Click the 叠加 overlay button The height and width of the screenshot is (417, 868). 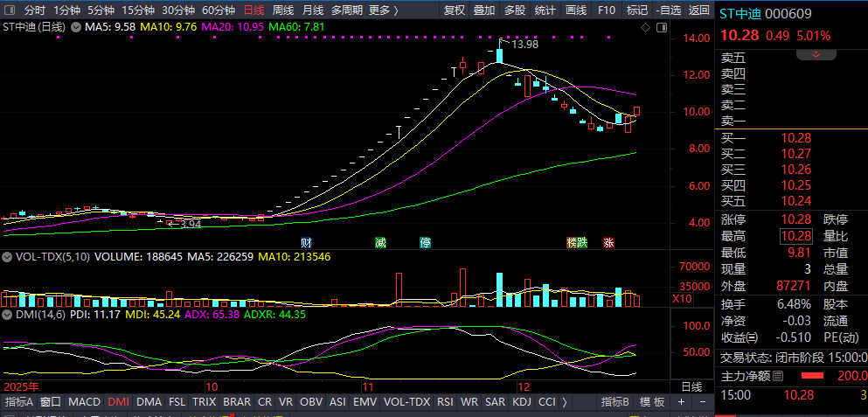[484, 10]
